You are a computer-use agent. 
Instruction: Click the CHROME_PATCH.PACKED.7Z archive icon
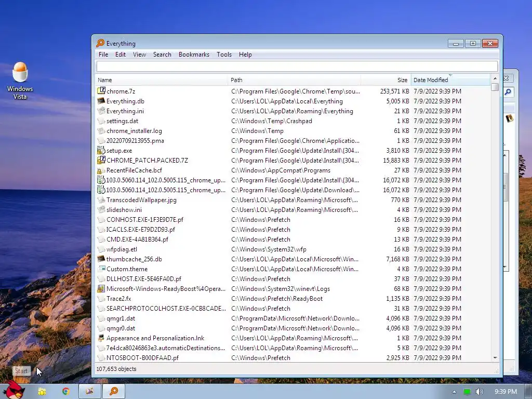[x=101, y=160]
